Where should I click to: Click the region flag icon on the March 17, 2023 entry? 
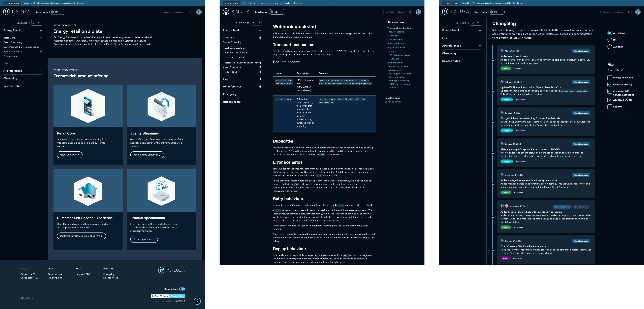coord(502,51)
